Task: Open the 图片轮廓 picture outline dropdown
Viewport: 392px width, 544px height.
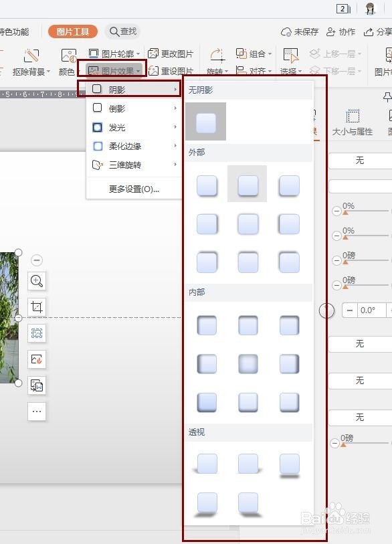Action: [114, 54]
